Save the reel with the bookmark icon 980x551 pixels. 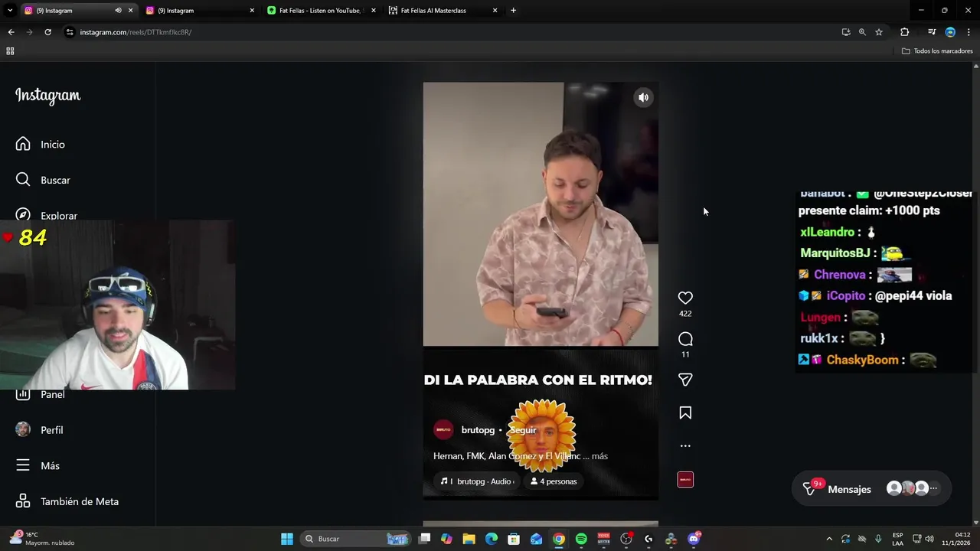[685, 413]
